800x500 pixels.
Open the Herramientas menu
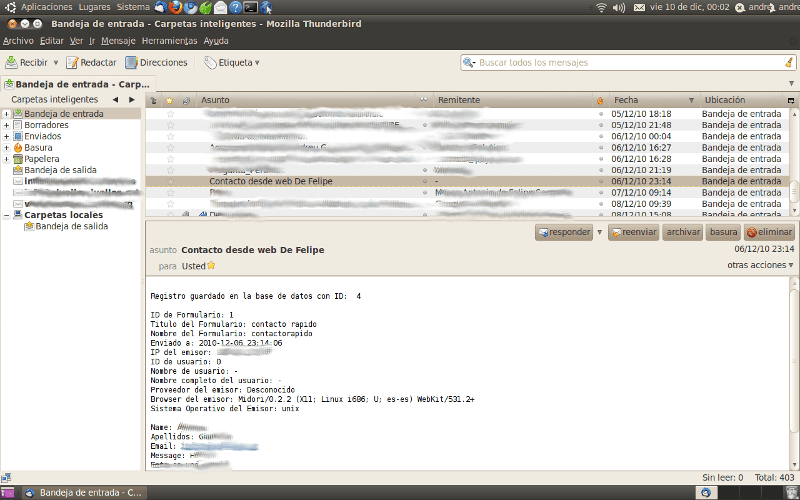coord(169,41)
